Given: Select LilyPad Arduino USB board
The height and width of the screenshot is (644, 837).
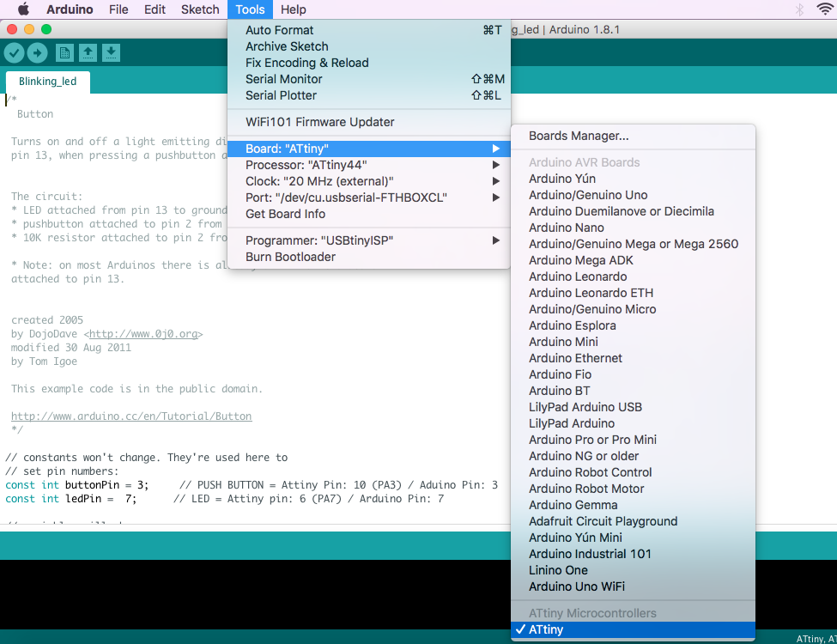Looking at the screenshot, I should (633, 407).
